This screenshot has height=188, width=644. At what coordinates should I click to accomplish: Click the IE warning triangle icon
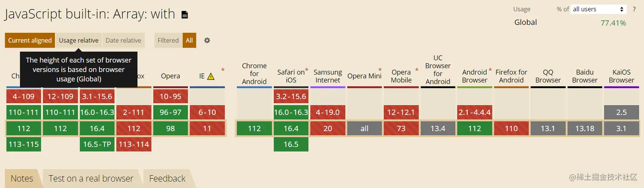211,77
